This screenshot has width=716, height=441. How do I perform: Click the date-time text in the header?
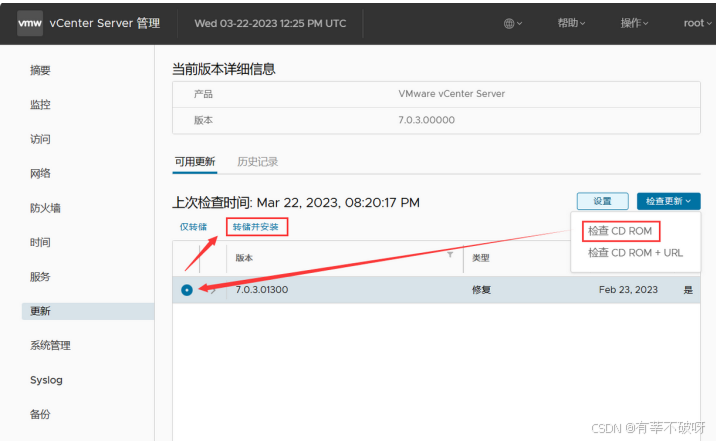tap(270, 23)
